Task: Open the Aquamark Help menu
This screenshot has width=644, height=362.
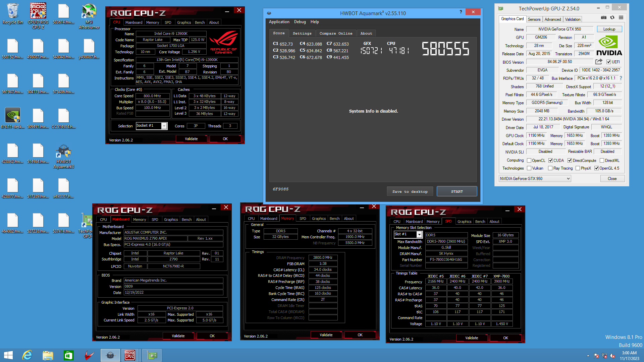Action: click(315, 22)
